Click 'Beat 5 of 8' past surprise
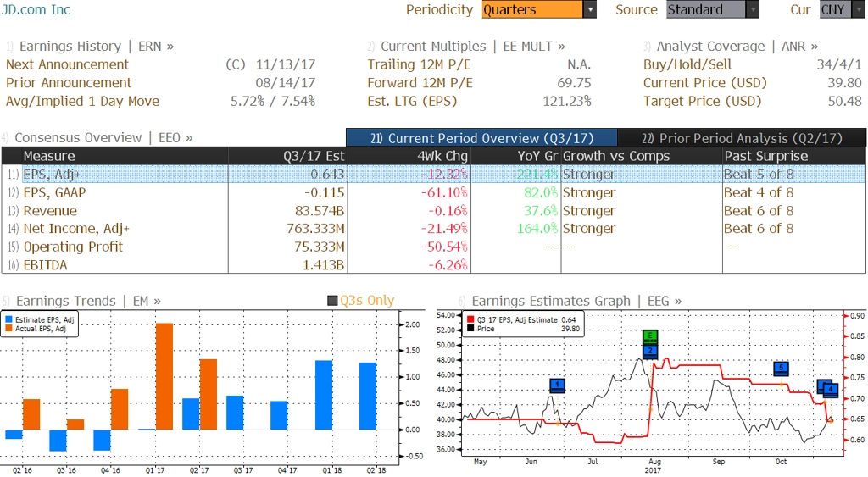The image size is (868, 477). click(x=759, y=175)
